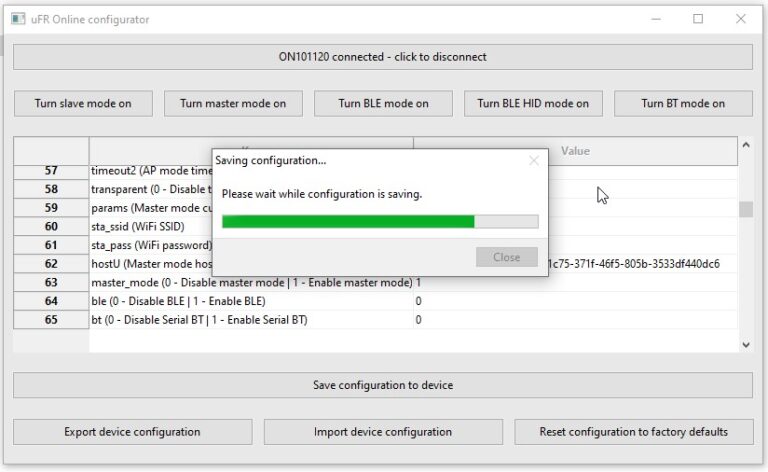The height and width of the screenshot is (472, 768).
Task: Reset configuration to factory defaults
Action: pyautogui.click(x=634, y=432)
